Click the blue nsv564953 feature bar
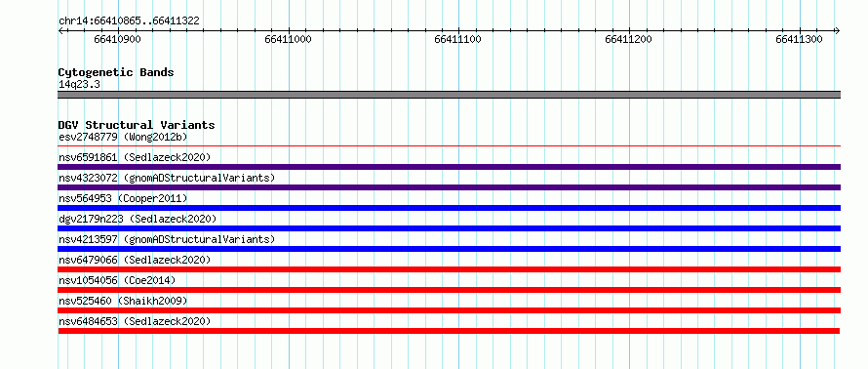This screenshot has height=369, width=868. [450, 208]
